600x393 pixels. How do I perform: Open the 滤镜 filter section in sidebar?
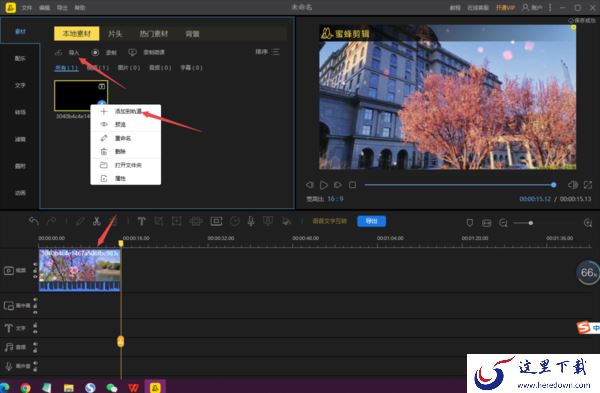tap(20, 139)
